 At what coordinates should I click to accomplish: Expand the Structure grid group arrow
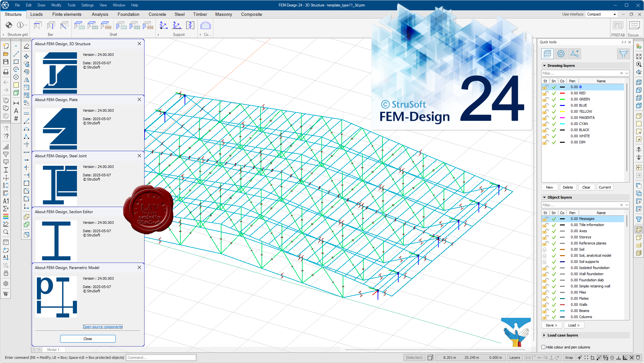pyautogui.click(x=3, y=35)
